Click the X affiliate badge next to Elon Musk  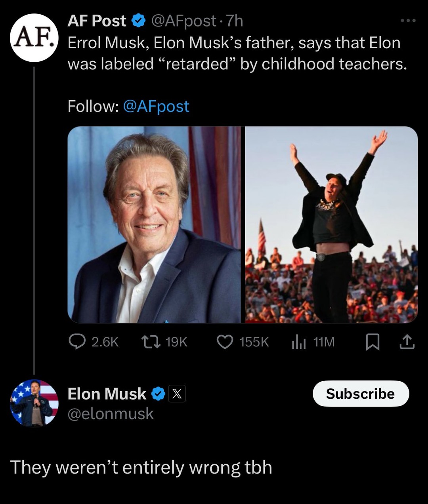[x=177, y=394]
